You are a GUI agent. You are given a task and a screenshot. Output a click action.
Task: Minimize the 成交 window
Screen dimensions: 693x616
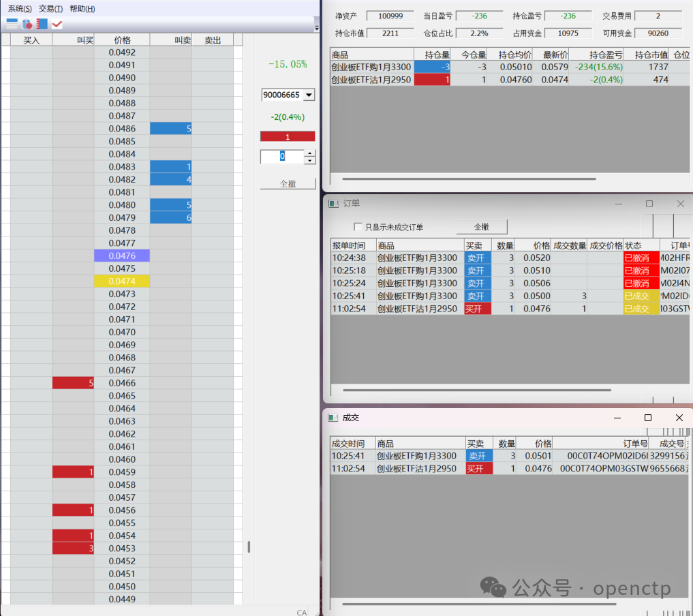tap(617, 418)
